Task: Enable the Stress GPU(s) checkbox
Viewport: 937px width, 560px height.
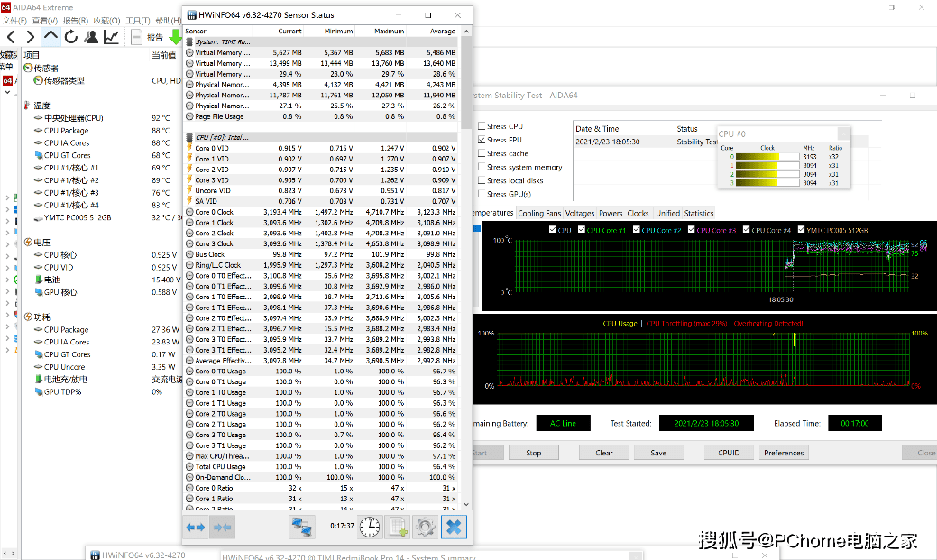Action: point(482,194)
